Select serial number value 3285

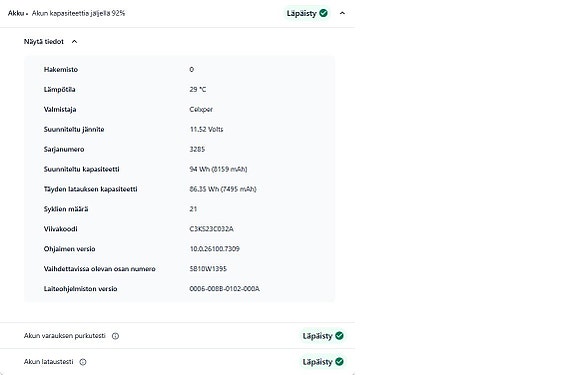197,149
